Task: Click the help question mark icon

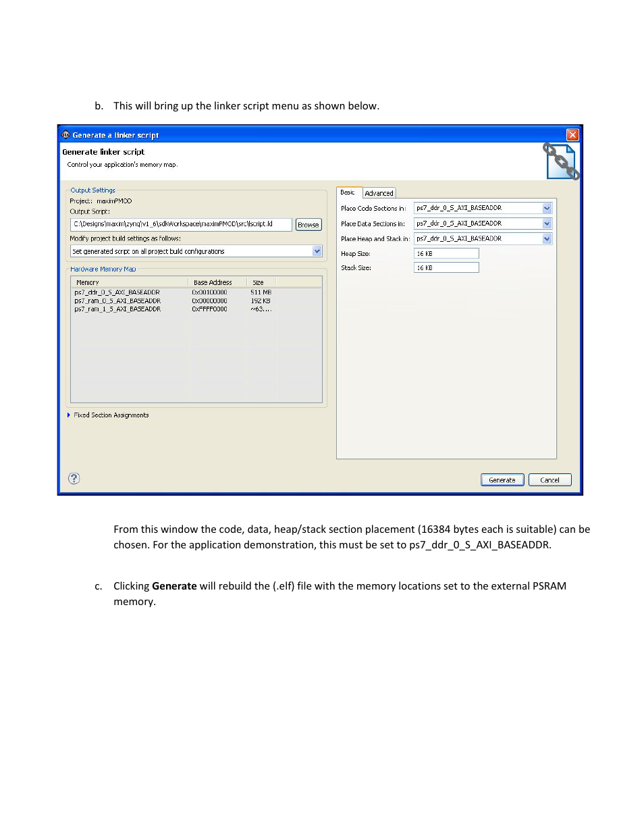Action: (x=74, y=478)
